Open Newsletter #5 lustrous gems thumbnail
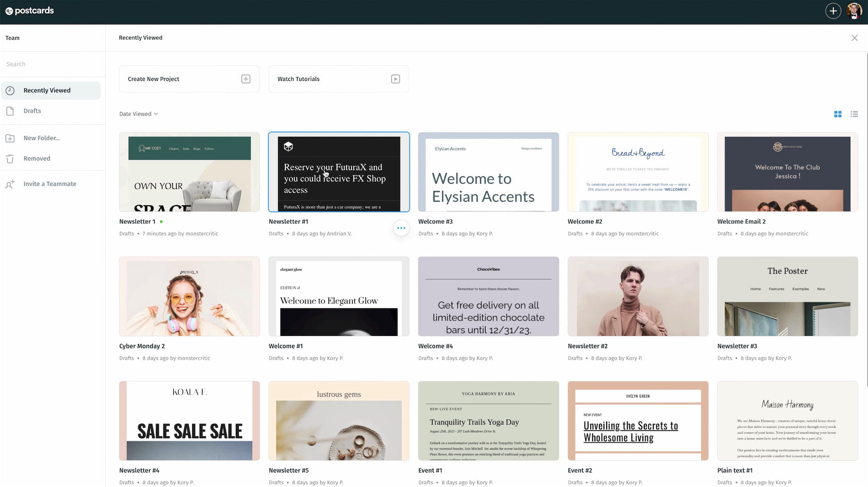The image size is (868, 487). click(x=339, y=421)
